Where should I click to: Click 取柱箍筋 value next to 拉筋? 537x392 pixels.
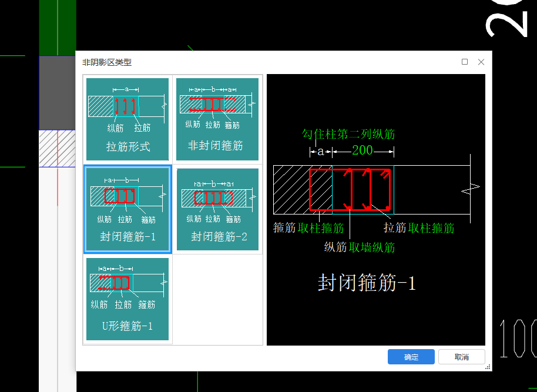431,228
